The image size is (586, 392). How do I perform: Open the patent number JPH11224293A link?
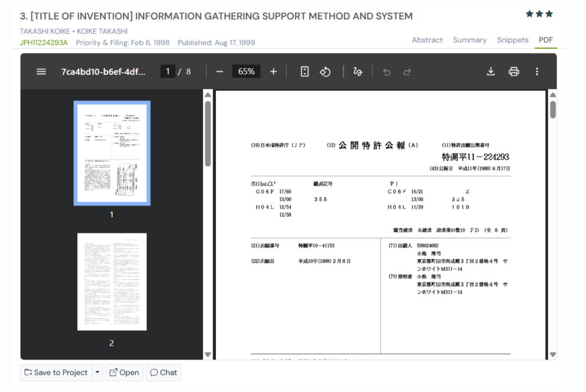click(x=44, y=42)
